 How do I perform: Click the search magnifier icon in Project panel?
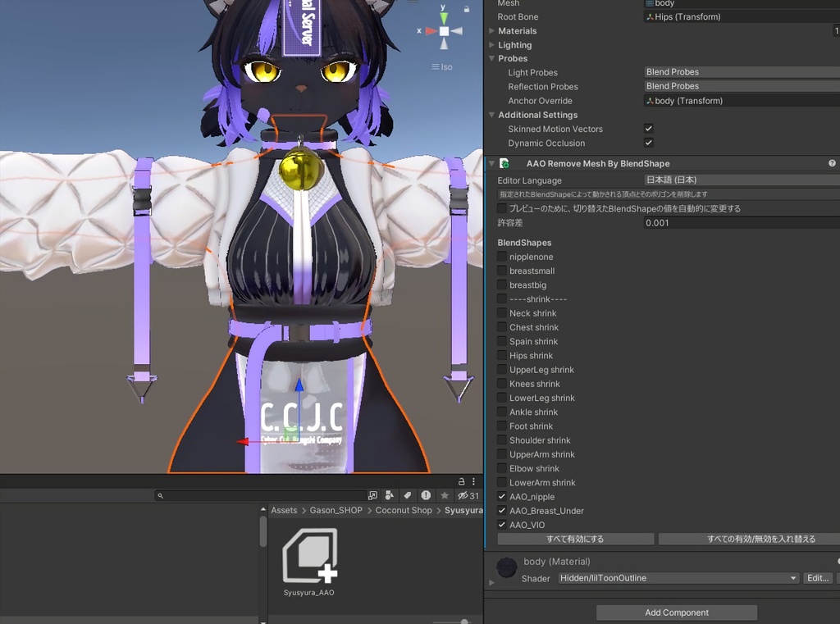160,496
